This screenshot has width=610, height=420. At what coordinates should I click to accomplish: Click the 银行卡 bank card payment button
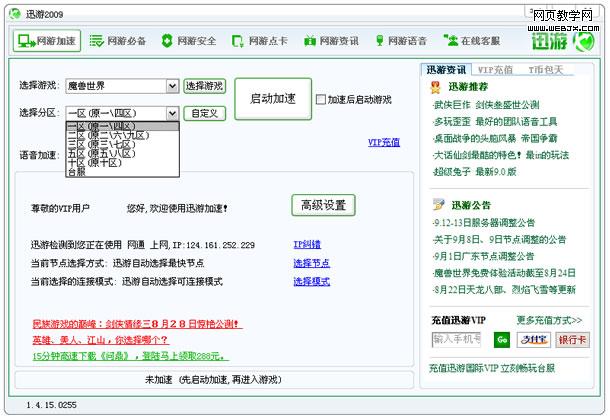(x=571, y=339)
